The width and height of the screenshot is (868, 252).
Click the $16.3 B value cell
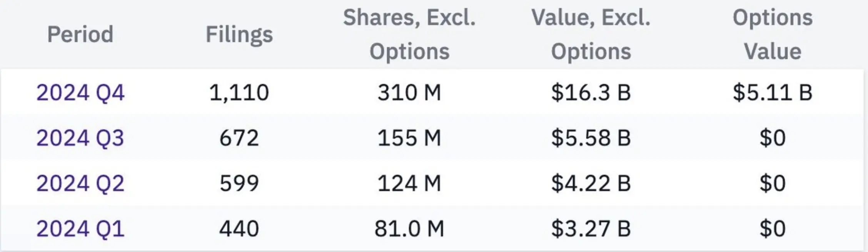tap(591, 93)
